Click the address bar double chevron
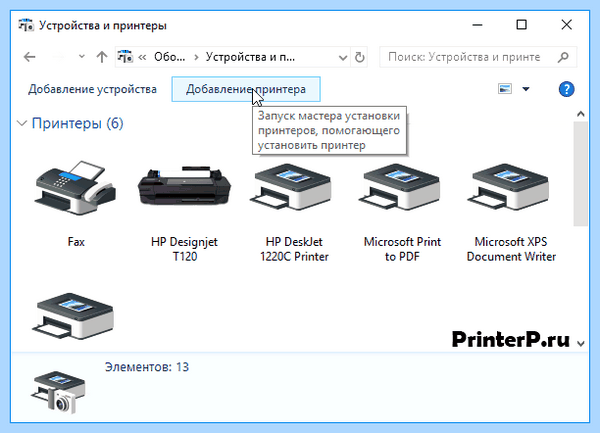This screenshot has height=433, width=600. [142, 57]
